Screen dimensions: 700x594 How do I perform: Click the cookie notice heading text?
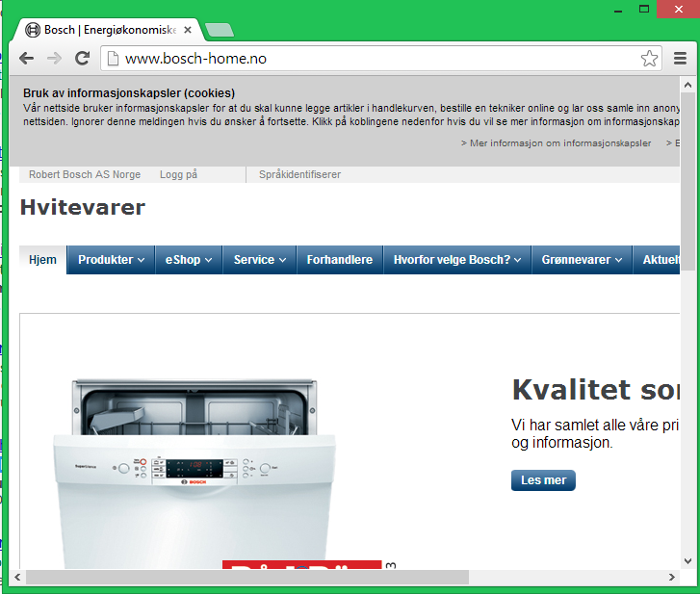click(x=129, y=93)
